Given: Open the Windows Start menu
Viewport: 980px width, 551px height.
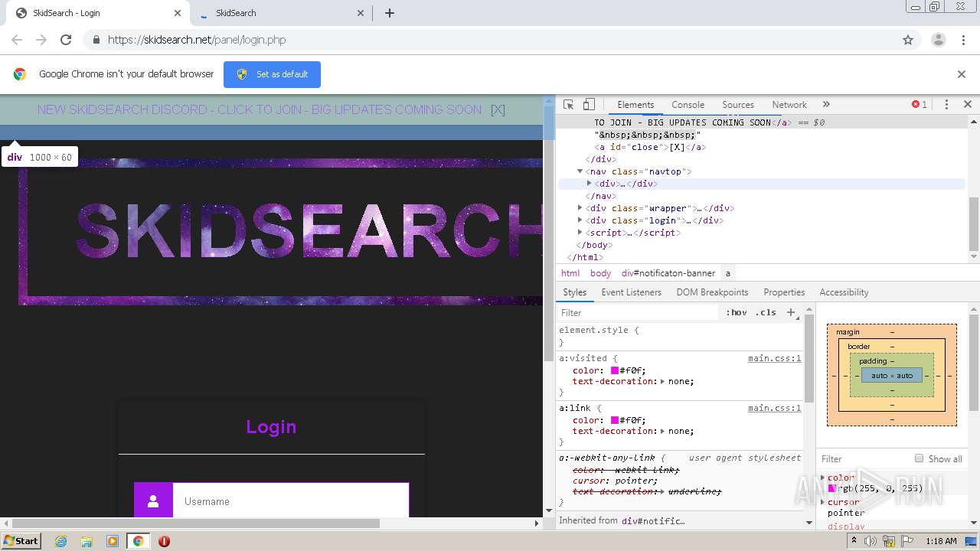Looking at the screenshot, I should [21, 540].
